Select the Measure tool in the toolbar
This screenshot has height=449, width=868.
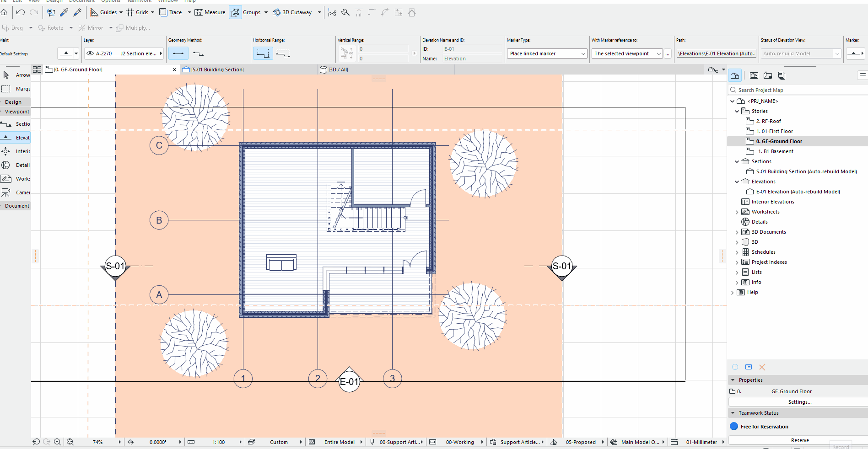point(210,12)
